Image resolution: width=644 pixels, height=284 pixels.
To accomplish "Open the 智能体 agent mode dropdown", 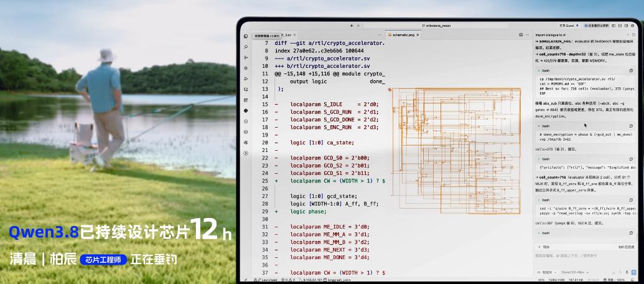I will pyautogui.click(x=546, y=272).
